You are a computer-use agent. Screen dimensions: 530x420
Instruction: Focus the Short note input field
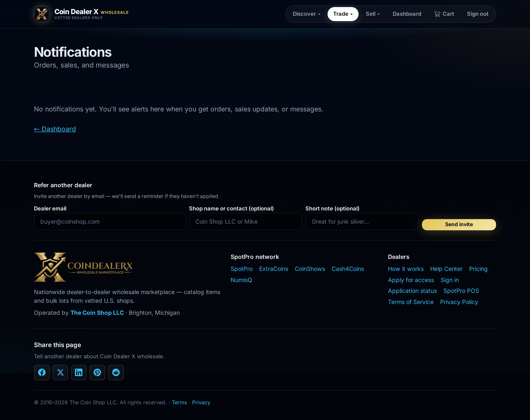click(362, 222)
